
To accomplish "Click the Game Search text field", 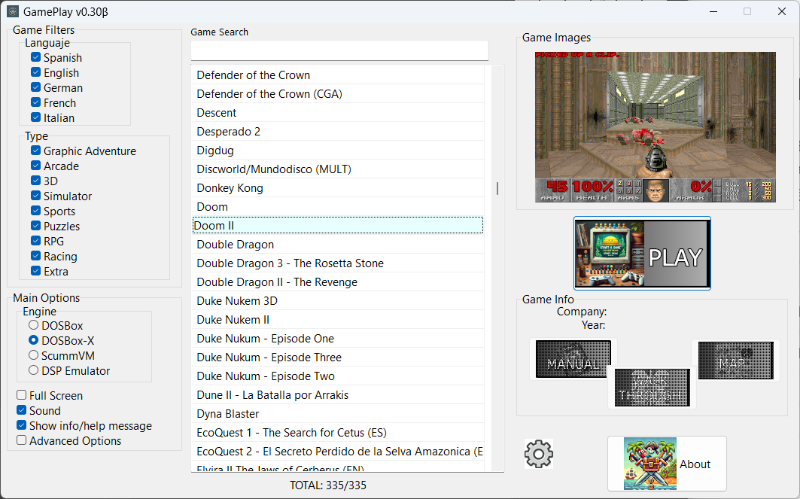I will [x=339, y=50].
